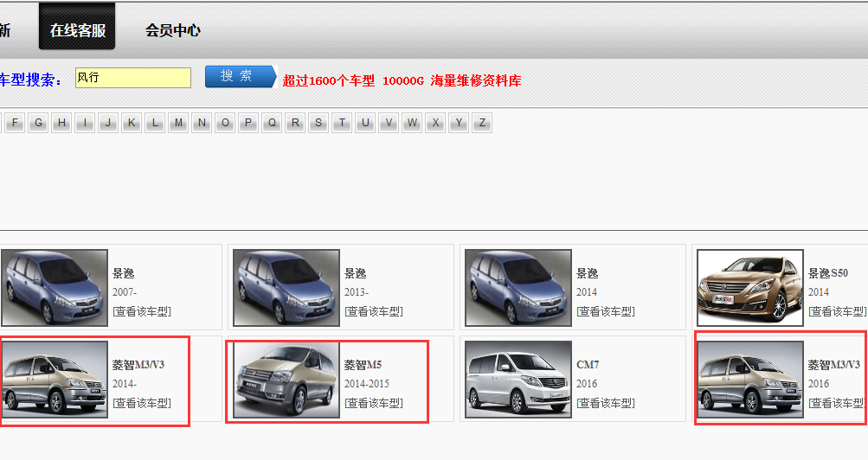Click 查看该车型 link for 景逸S50

pyautogui.click(x=838, y=311)
